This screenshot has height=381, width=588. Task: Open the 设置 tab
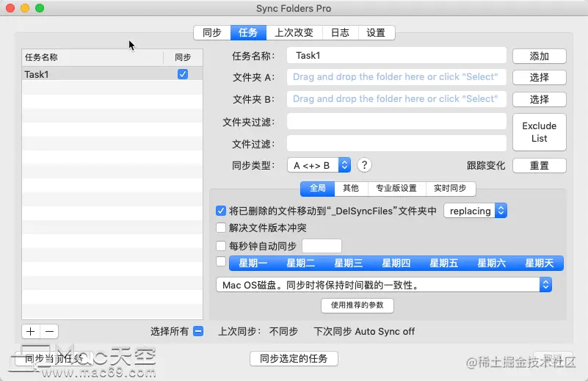tap(376, 32)
